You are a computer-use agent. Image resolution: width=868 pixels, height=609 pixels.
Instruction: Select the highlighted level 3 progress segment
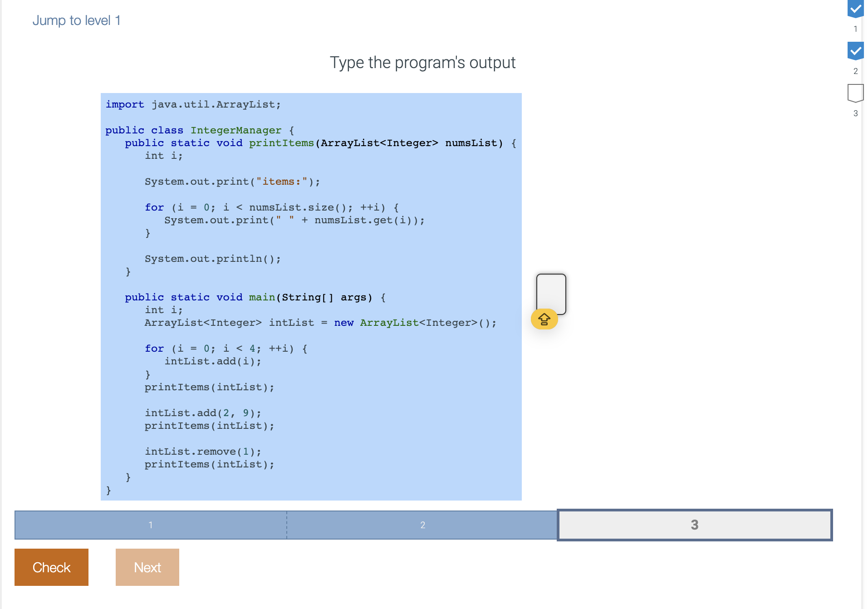coord(695,525)
